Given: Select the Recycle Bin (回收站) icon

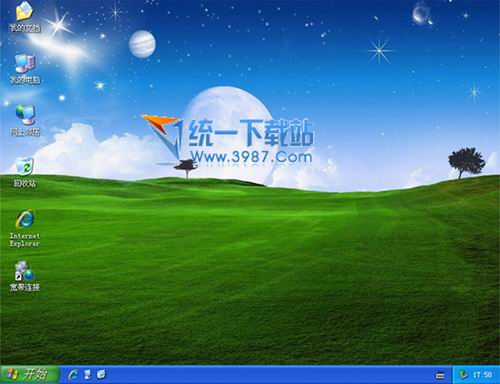Looking at the screenshot, I should pos(25,167).
